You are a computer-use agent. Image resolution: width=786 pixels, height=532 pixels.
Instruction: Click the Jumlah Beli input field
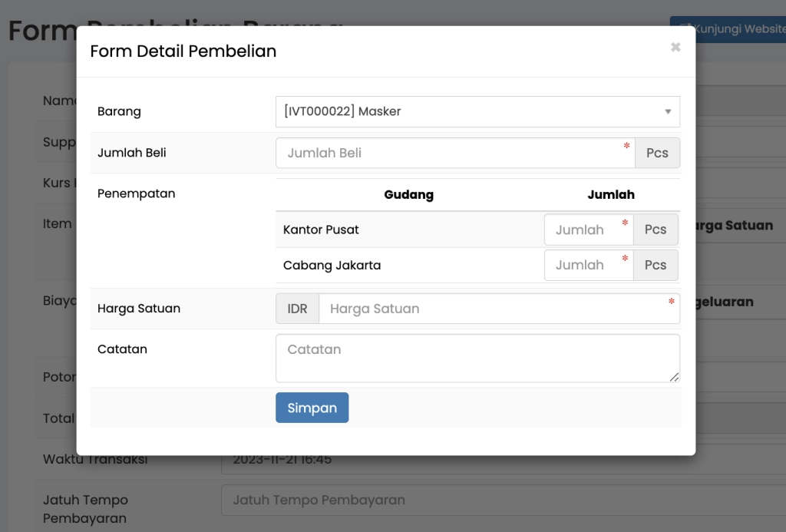(454, 153)
